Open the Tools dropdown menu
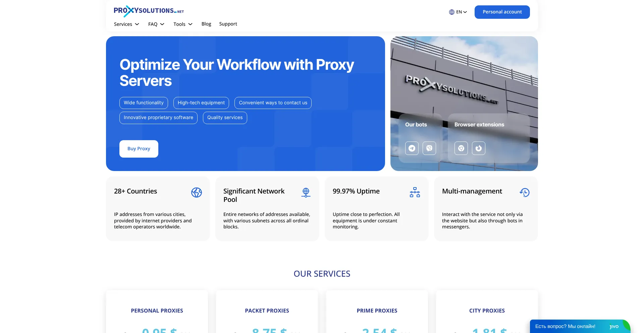This screenshot has height=333, width=644. pyautogui.click(x=183, y=24)
